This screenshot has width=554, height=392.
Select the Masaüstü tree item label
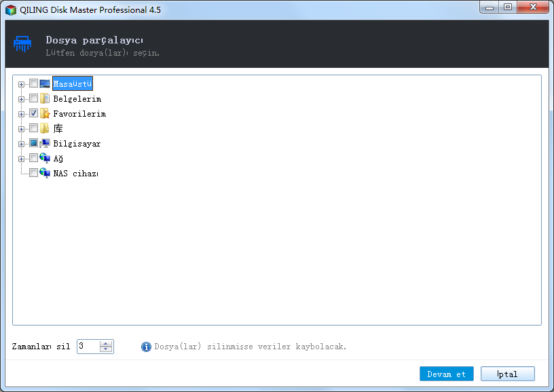click(73, 83)
